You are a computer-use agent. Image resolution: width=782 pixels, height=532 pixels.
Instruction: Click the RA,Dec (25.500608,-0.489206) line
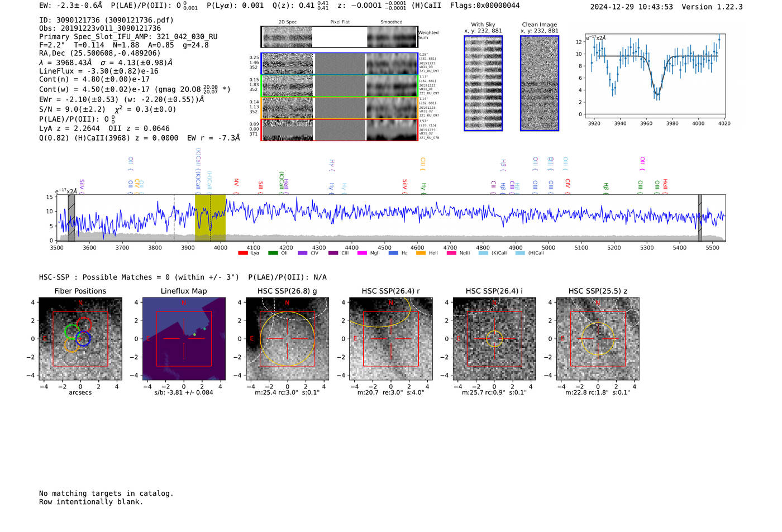click(x=99, y=54)
